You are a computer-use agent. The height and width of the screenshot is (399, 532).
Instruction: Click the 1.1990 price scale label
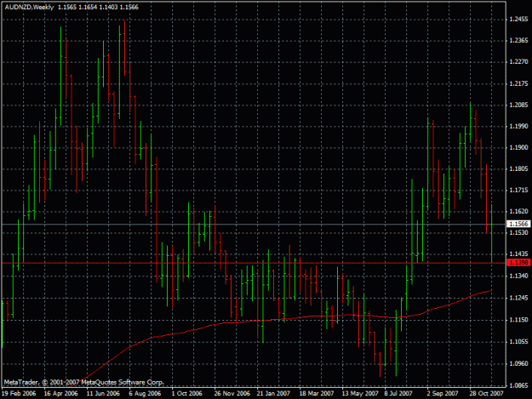click(518, 126)
